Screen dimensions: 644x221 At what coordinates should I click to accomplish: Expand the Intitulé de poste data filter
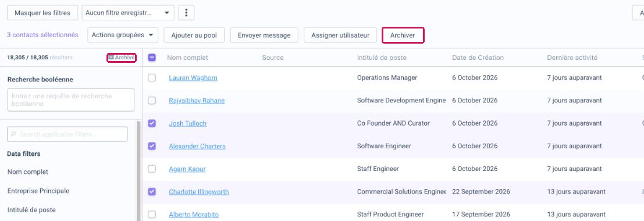[x=31, y=209]
